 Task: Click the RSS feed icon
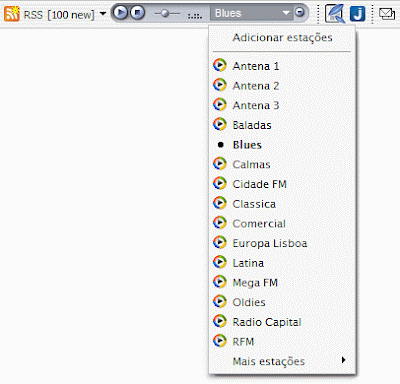tap(12, 14)
